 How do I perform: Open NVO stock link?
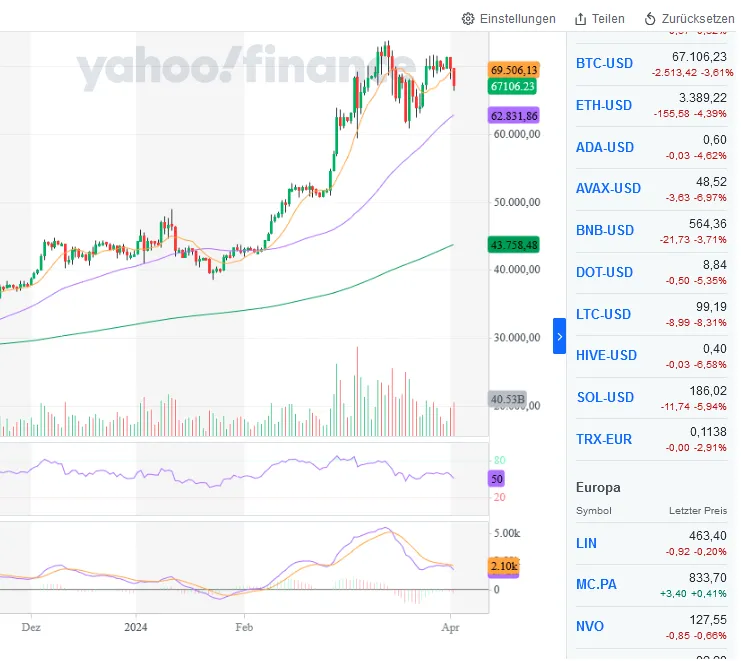coord(590,627)
